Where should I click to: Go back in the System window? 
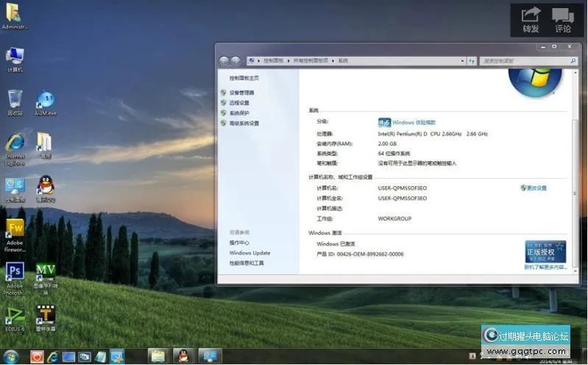click(224, 61)
